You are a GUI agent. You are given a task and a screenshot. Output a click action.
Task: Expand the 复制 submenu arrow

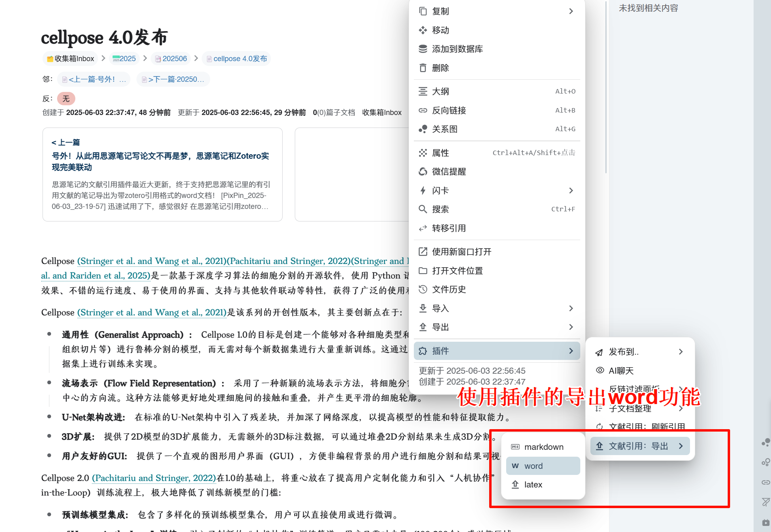pyautogui.click(x=571, y=11)
